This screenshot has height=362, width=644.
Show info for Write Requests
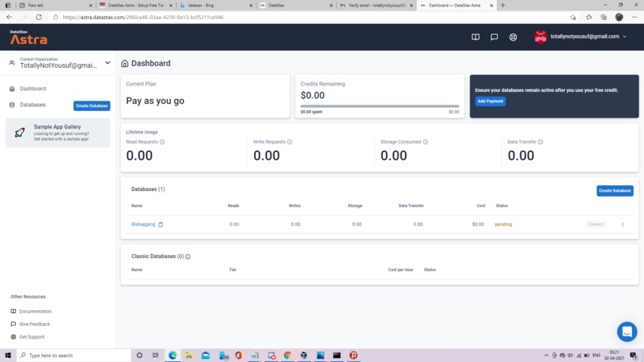289,141
